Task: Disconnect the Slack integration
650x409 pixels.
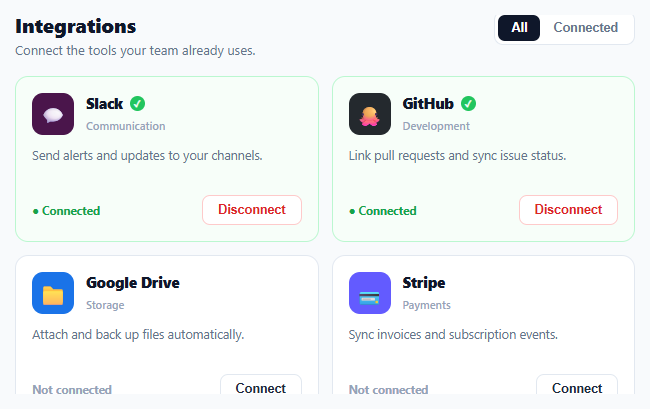Action: click(x=252, y=210)
